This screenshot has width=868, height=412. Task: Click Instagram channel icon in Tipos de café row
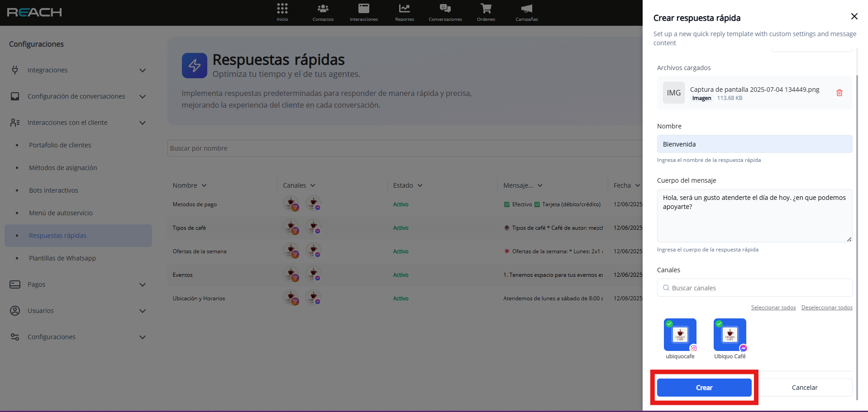click(x=291, y=227)
